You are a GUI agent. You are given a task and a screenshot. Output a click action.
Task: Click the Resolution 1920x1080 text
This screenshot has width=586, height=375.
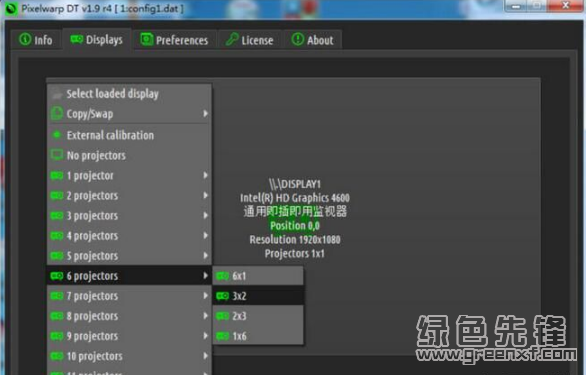click(295, 240)
